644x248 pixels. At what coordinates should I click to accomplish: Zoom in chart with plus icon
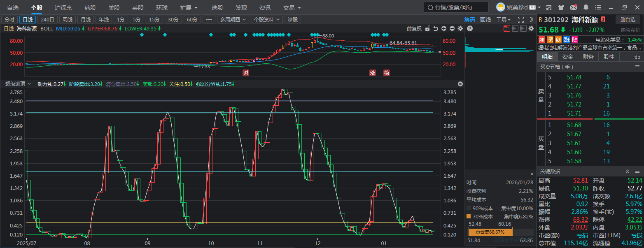444,28
